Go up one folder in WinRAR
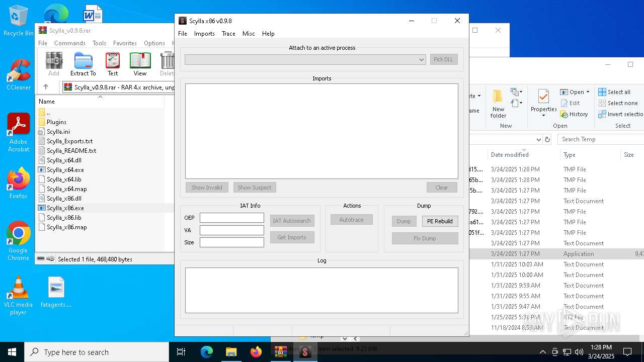Viewport: 644px width, 362px height. pos(46,87)
